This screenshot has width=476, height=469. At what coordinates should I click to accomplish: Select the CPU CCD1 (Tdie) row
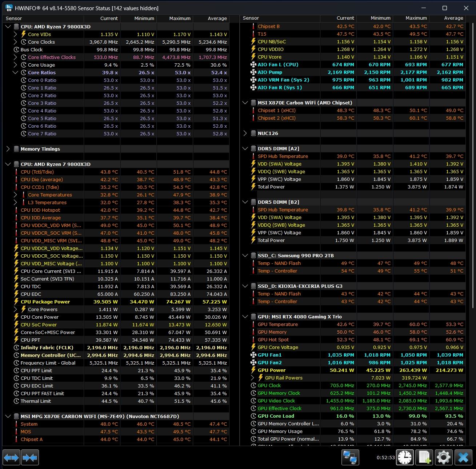(x=116, y=187)
